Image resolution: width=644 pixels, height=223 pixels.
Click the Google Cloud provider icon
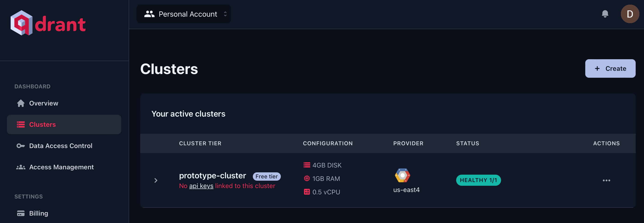402,176
